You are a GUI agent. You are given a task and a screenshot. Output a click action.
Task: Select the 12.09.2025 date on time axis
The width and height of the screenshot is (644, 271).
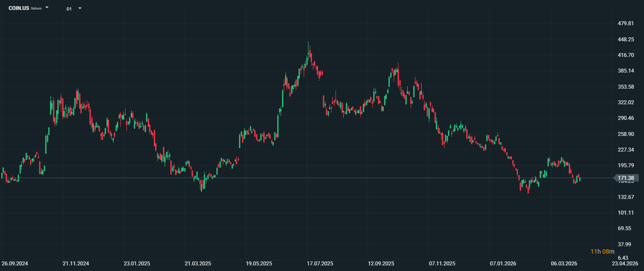(x=381, y=264)
